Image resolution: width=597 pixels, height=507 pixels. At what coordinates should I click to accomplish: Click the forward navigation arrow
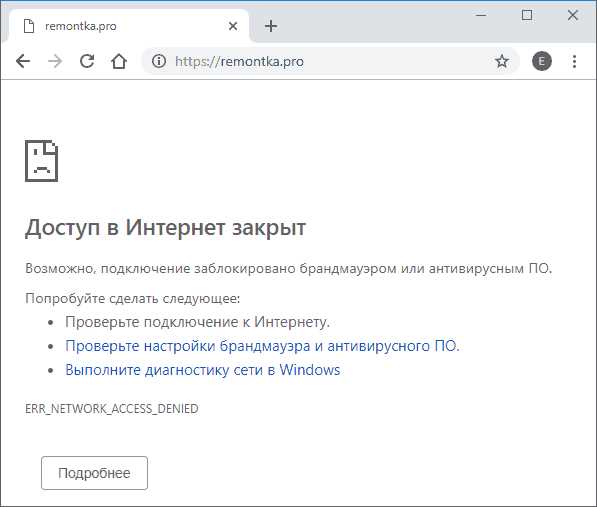point(55,61)
